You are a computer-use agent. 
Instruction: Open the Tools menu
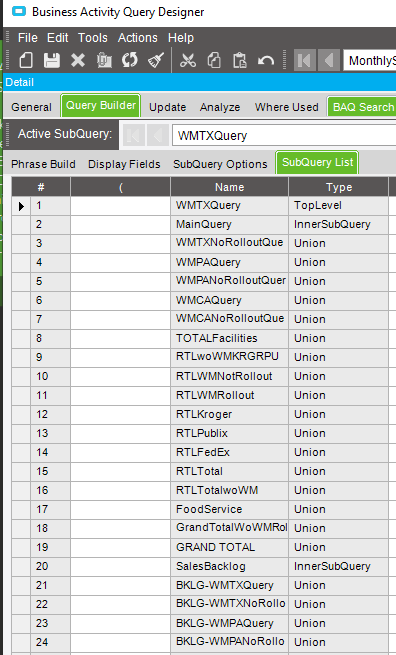[x=93, y=38]
